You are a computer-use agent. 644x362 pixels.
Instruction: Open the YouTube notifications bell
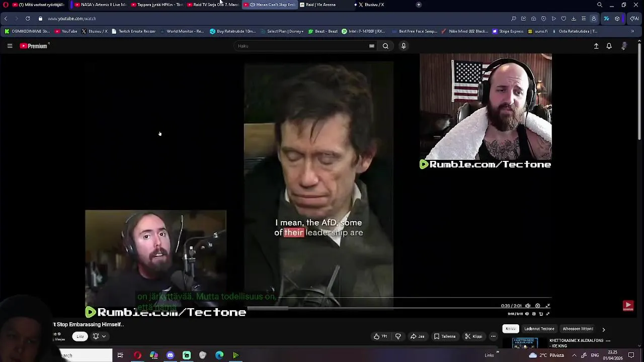[x=609, y=46]
